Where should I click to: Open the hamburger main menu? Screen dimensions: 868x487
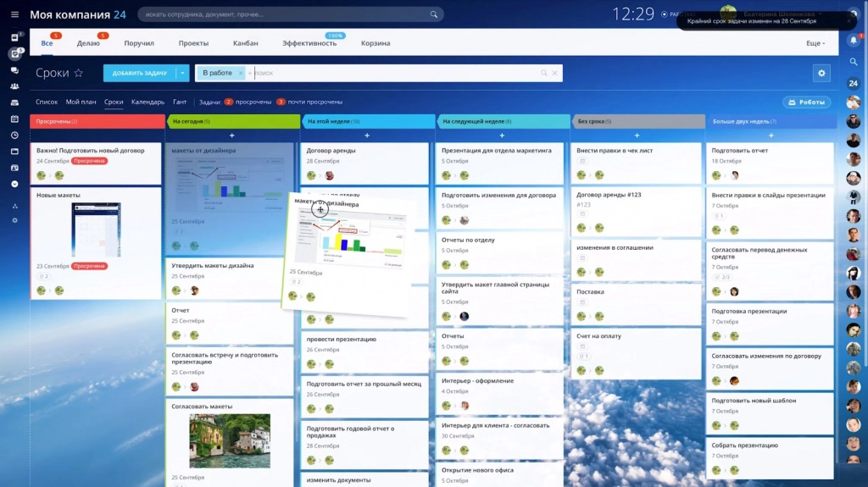(x=14, y=14)
